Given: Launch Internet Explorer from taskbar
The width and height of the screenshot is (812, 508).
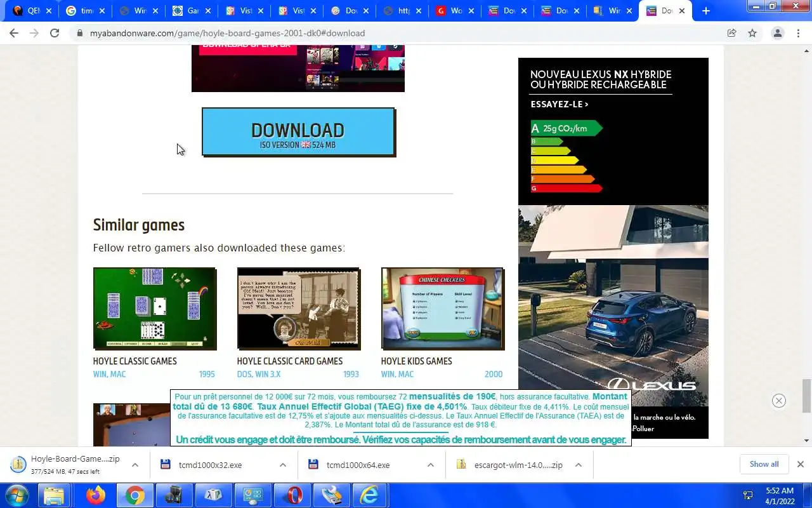Looking at the screenshot, I should coord(370,495).
